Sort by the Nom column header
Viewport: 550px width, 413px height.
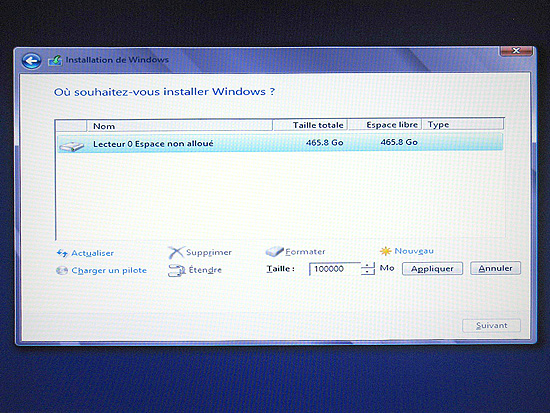pyautogui.click(x=179, y=126)
